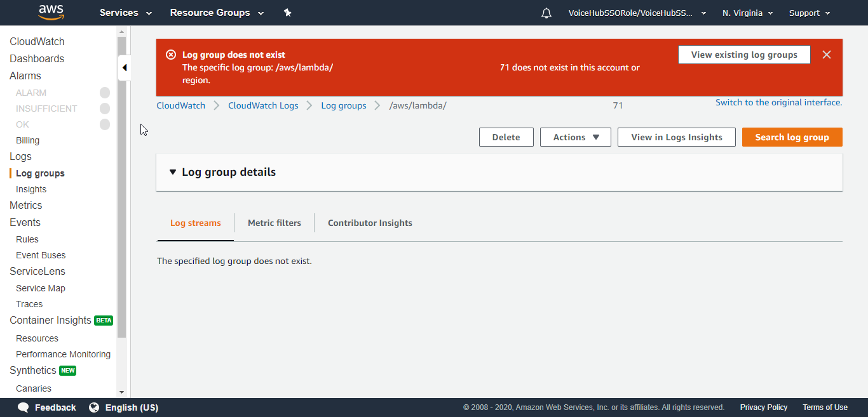Screen dimensions: 868x417
Task: Open Service Map in sidebar
Action: [x=41, y=288]
